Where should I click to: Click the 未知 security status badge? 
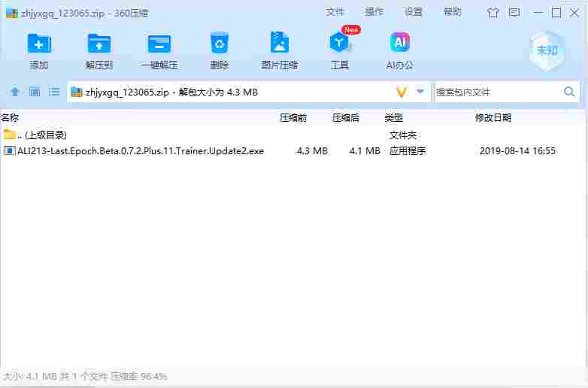(547, 51)
